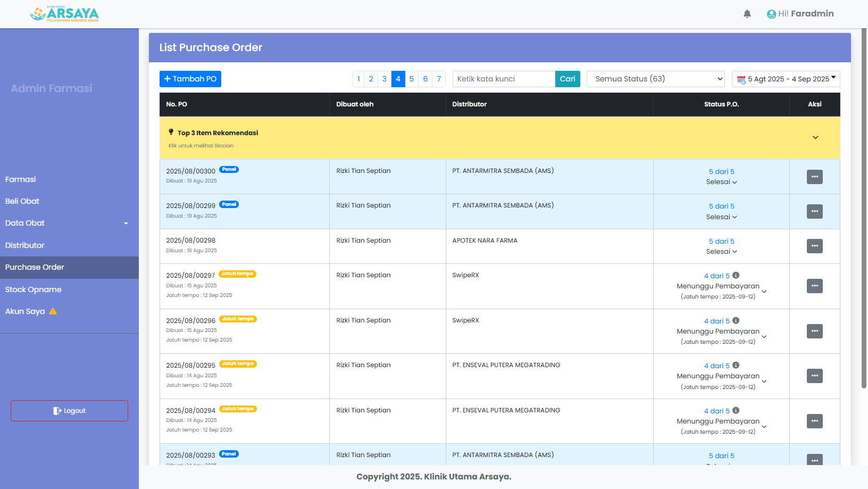Go to the Stock Opname menu
The height and width of the screenshot is (489, 868).
click(x=34, y=289)
